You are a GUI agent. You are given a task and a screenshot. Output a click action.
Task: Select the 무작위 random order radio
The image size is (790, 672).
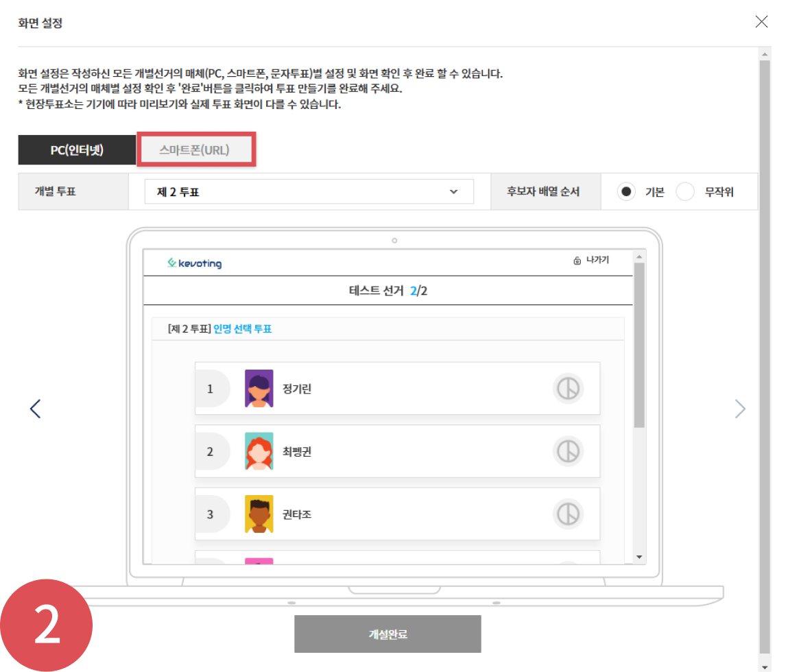click(685, 192)
